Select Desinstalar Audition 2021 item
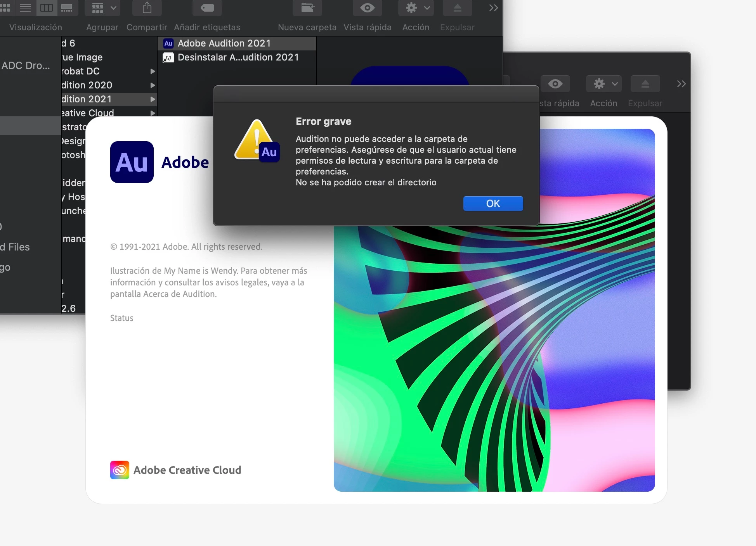756x546 pixels. coord(238,57)
